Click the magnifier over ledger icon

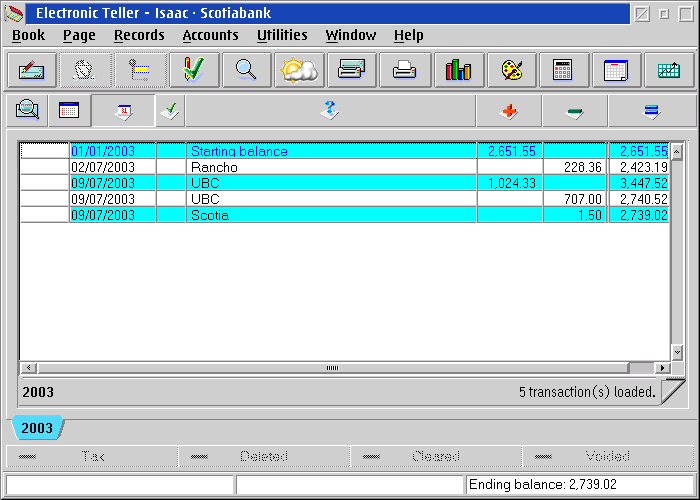point(27,110)
